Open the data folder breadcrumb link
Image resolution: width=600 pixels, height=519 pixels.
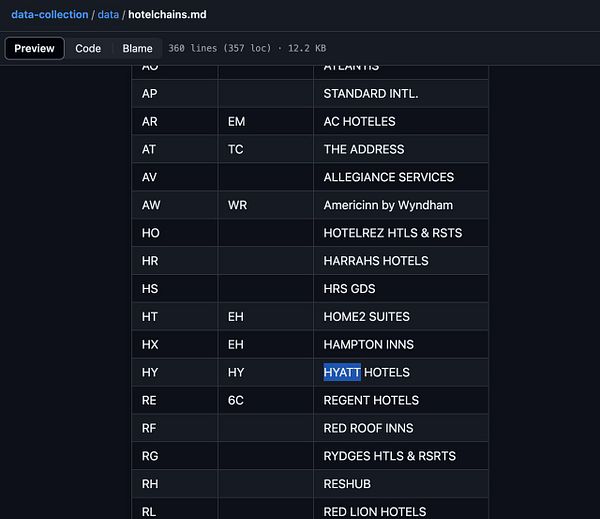[108, 15]
